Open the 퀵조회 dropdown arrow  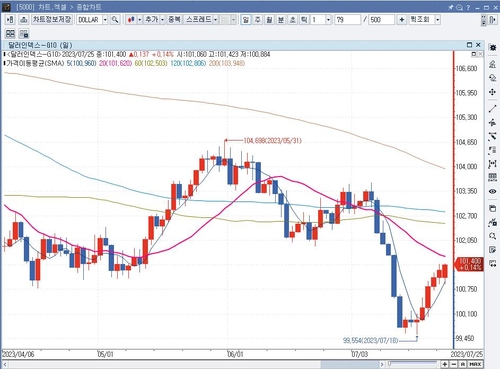(x=438, y=20)
